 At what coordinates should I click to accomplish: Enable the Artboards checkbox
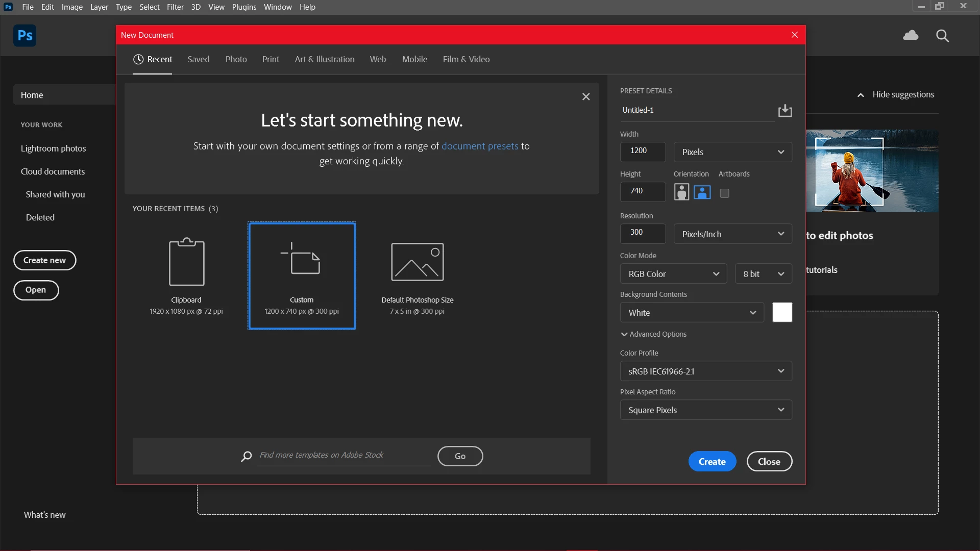click(724, 193)
